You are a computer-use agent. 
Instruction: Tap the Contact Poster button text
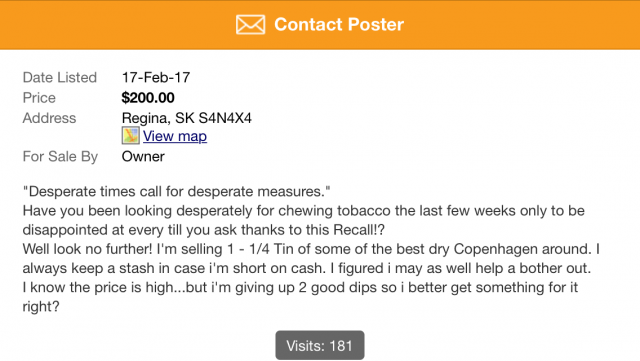pos(339,25)
